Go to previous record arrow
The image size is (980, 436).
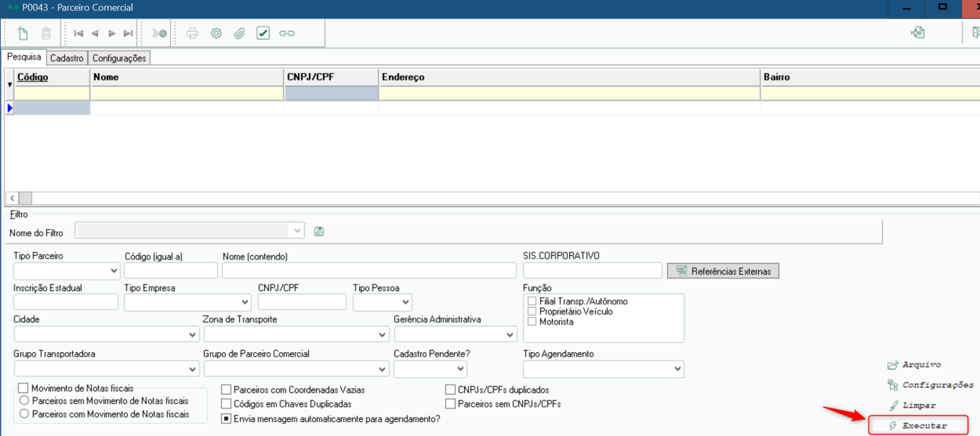coord(95,33)
